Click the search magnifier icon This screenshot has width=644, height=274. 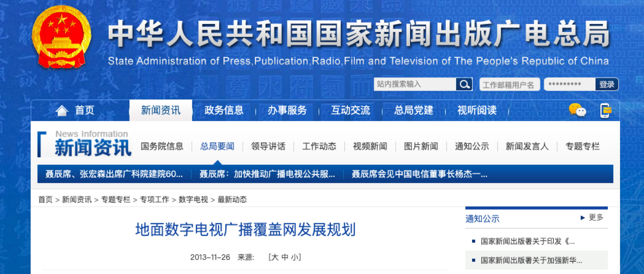(464, 84)
